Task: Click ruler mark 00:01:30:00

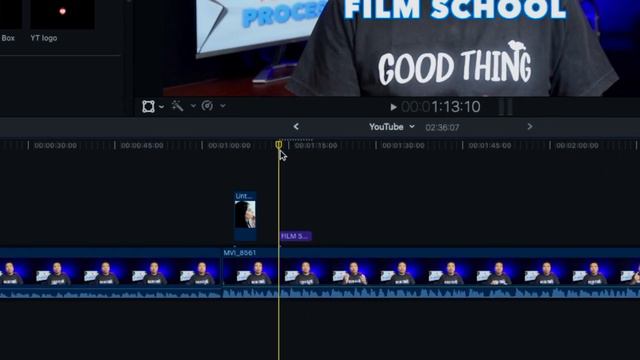Action: [403, 146]
